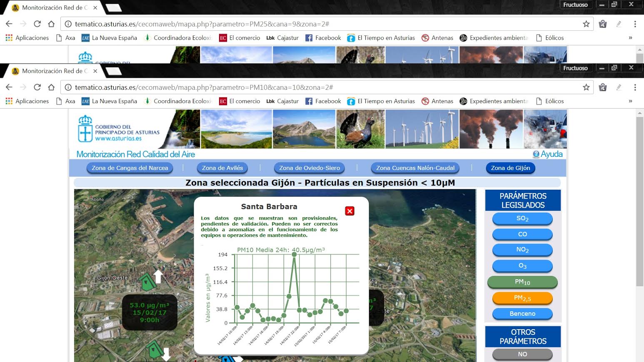Choose Zona Cuencas Nalón-Caudal
The width and height of the screenshot is (644, 362).
(415, 168)
